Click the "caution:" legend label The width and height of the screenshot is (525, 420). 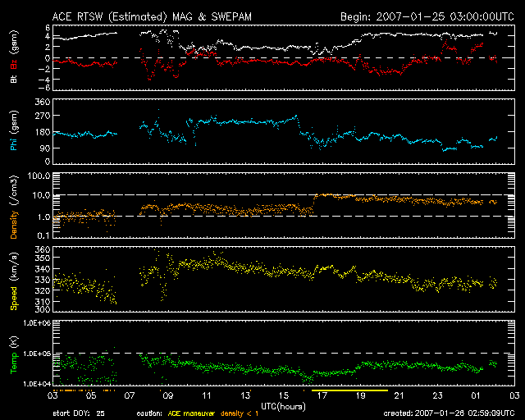[149, 413]
